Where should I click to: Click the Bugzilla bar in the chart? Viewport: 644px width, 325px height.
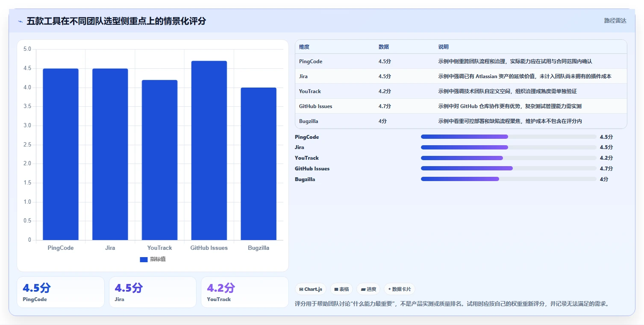pos(259,164)
